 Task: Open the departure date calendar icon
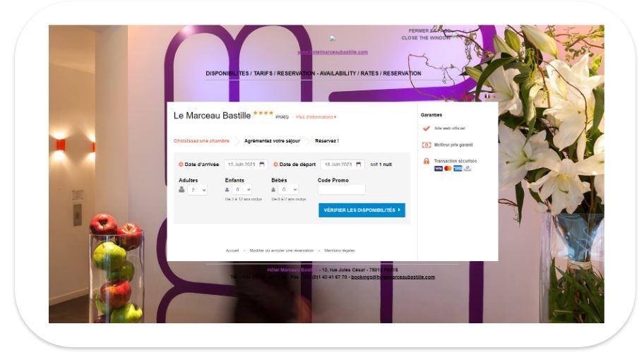point(359,164)
